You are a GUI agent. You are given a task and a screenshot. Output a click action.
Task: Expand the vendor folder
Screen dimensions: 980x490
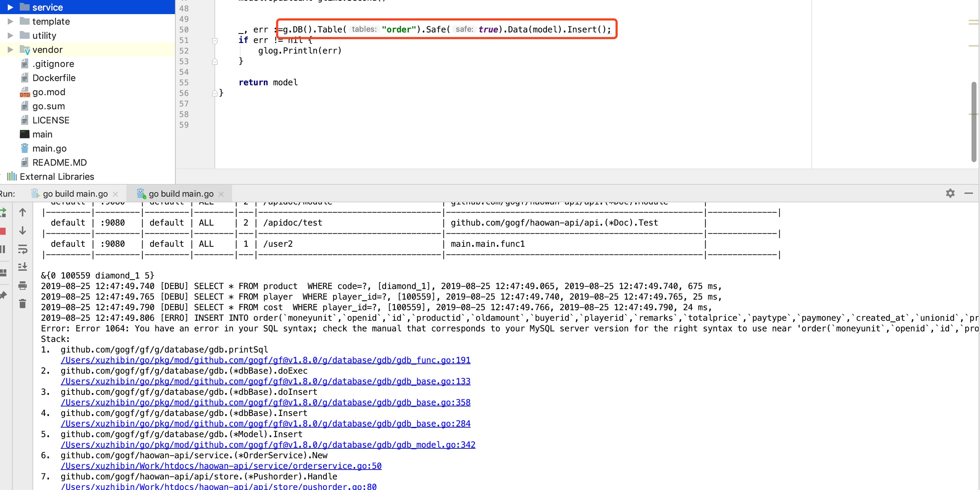pos(10,49)
